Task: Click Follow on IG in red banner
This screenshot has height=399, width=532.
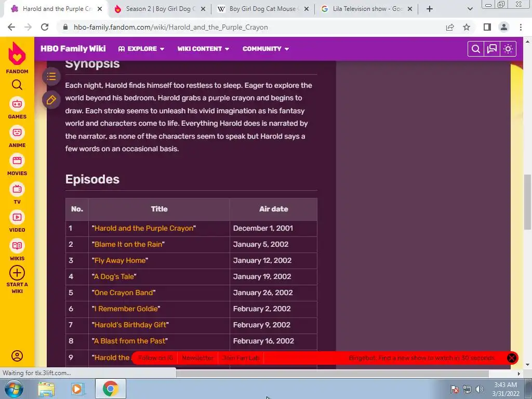Action: (155, 358)
